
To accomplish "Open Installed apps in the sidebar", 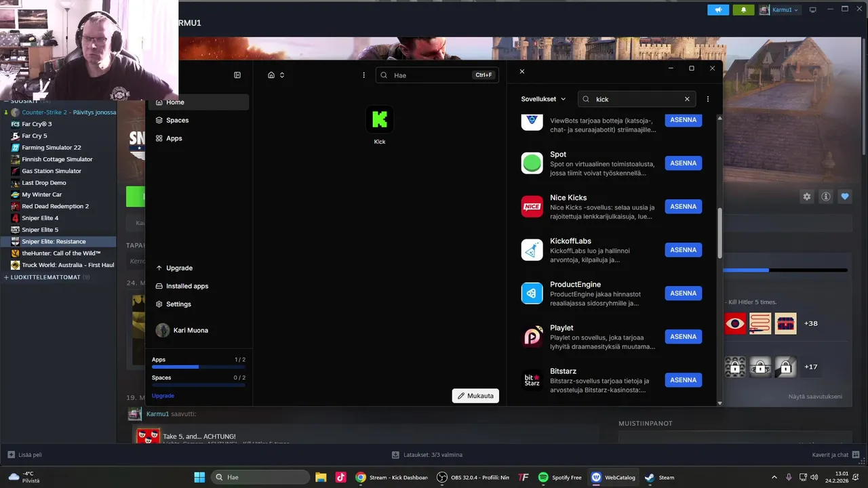I will [199, 286].
